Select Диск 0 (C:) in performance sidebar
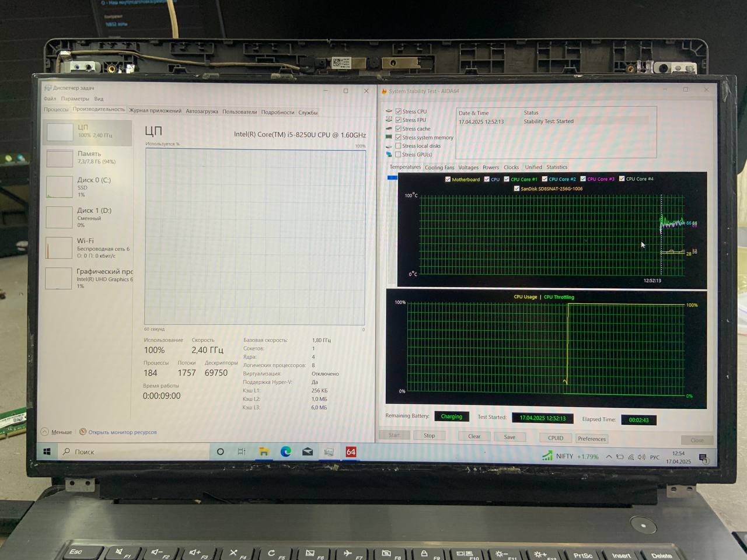 tap(89, 187)
